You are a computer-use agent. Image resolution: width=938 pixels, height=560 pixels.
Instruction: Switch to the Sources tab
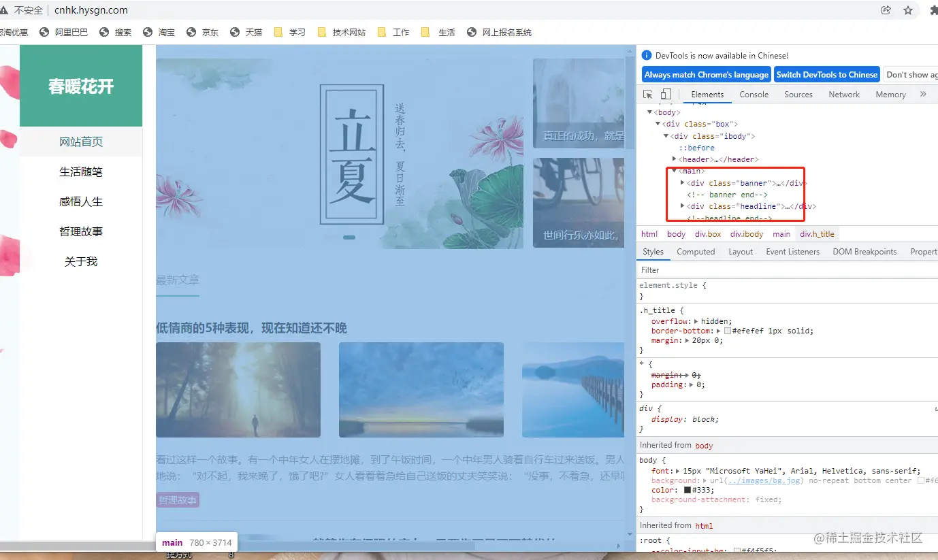(798, 95)
